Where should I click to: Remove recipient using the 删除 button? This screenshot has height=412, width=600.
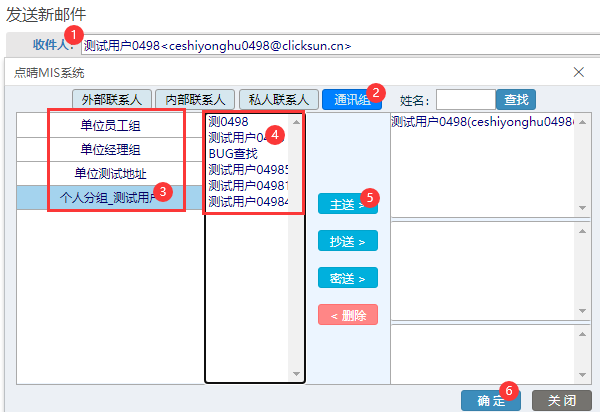[x=346, y=315]
